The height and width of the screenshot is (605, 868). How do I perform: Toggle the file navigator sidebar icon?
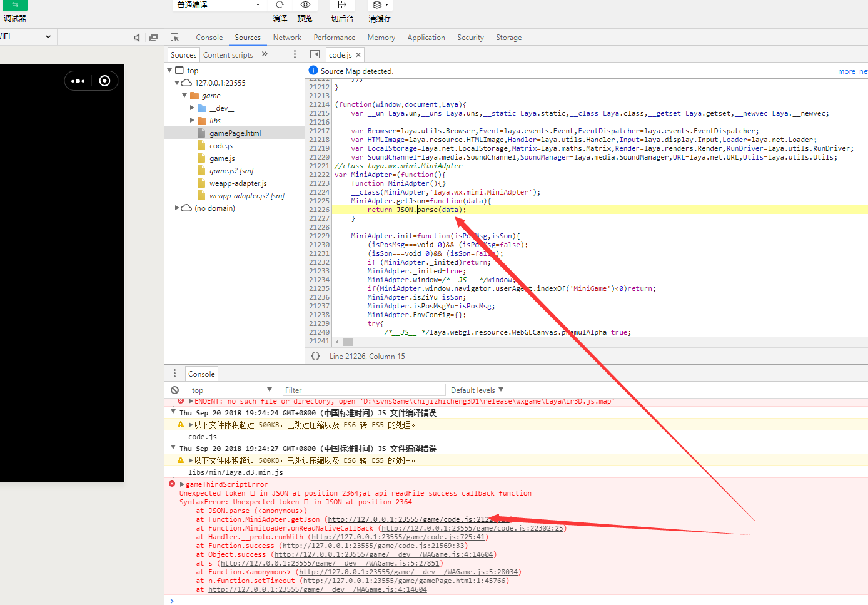315,54
